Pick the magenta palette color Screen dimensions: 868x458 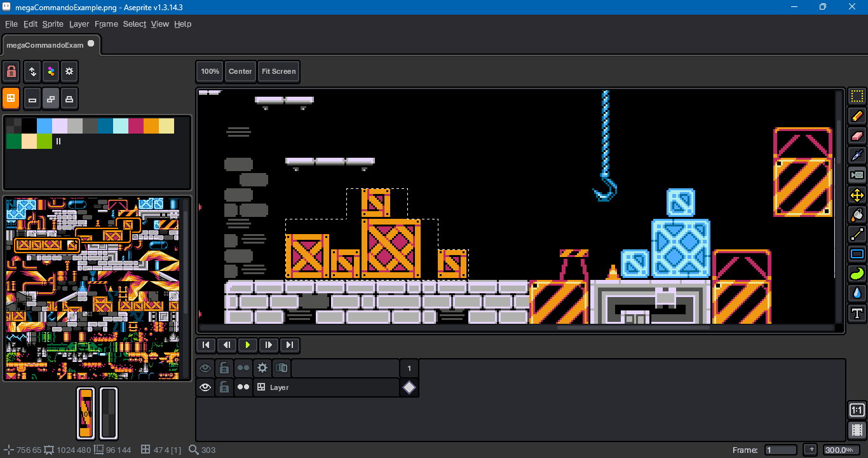tap(136, 126)
